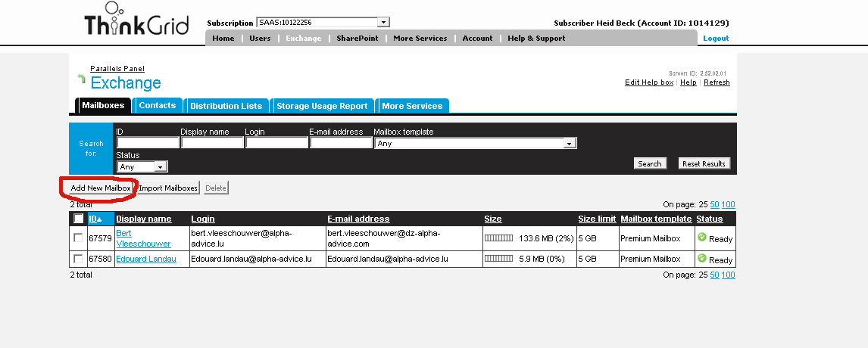The width and height of the screenshot is (868, 348).
Task: Click the Import Mailboxes button
Action: (x=168, y=188)
